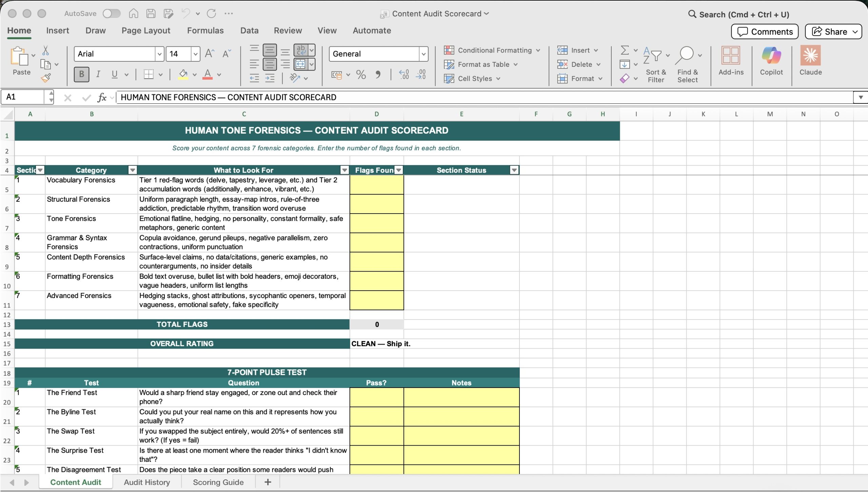Image resolution: width=868 pixels, height=492 pixels.
Task: Expand the font size dropdown
Action: (x=195, y=54)
